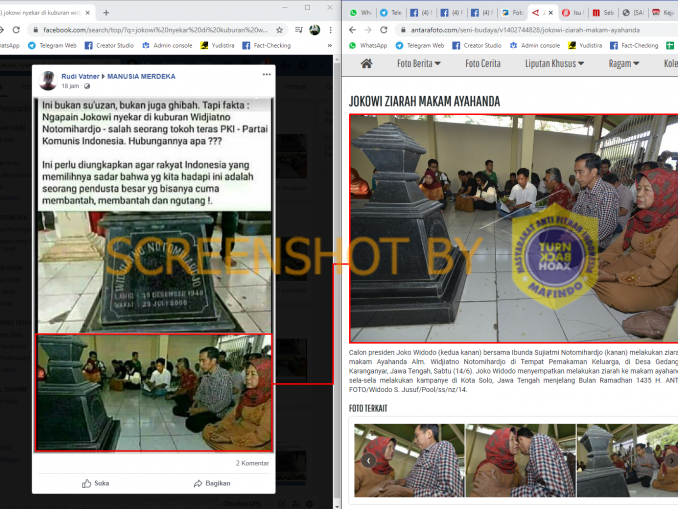Click the 18 jam post timestamp
Screen dimensions: 678x509
[x=70, y=86]
